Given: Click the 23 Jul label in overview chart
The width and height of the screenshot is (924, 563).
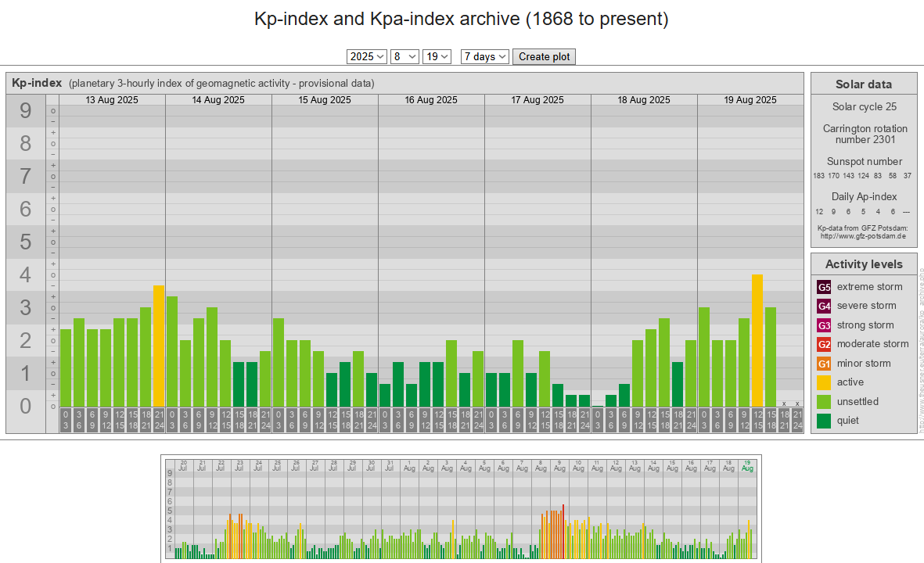Looking at the screenshot, I should pos(239,466).
